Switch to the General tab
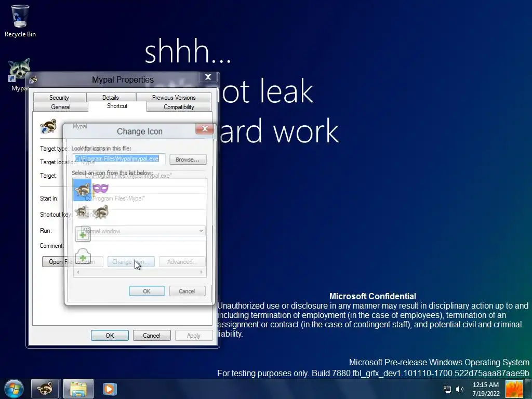The height and width of the screenshot is (399, 532). [61, 107]
